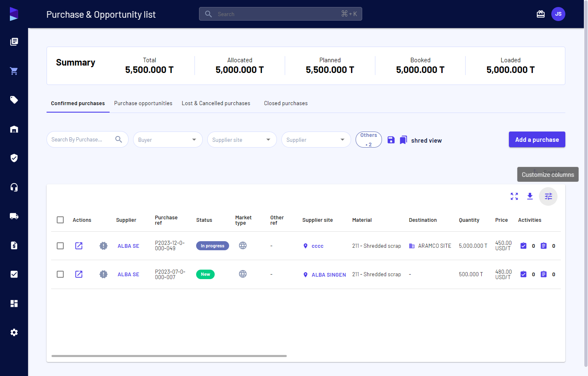Open settings gear in sidebar

[14, 332]
